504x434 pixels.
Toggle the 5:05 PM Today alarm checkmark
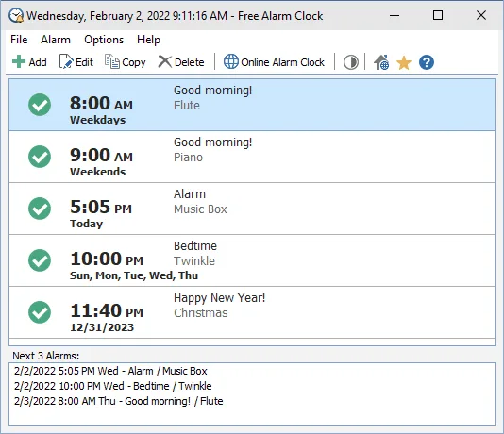coord(40,209)
